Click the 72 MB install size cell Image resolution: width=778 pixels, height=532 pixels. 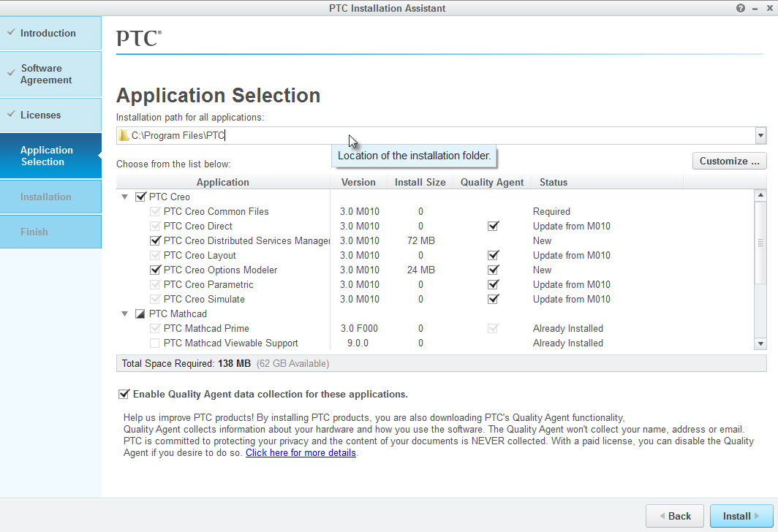point(420,240)
